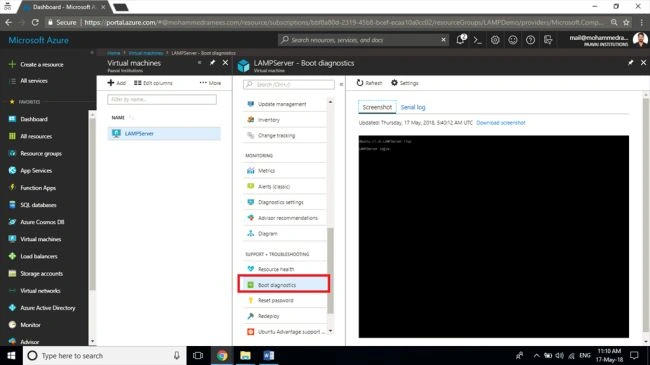
Task: Launch Cloud Shell from top bar
Action: [478, 40]
